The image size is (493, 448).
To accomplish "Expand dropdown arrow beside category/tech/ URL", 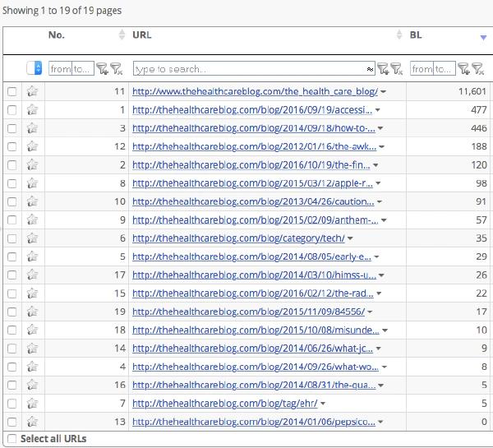I will 350,238.
